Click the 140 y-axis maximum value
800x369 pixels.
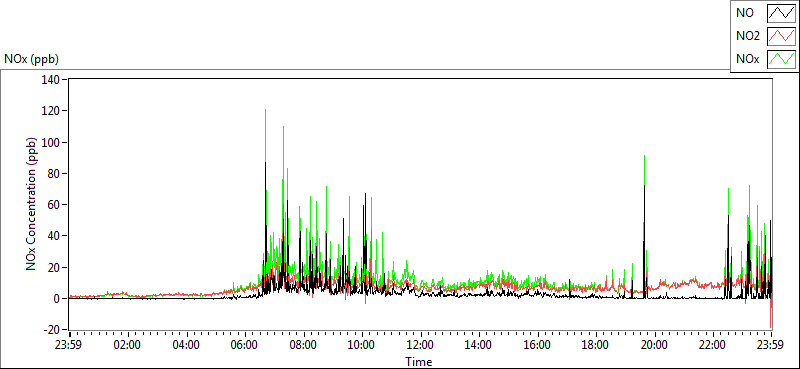point(53,80)
